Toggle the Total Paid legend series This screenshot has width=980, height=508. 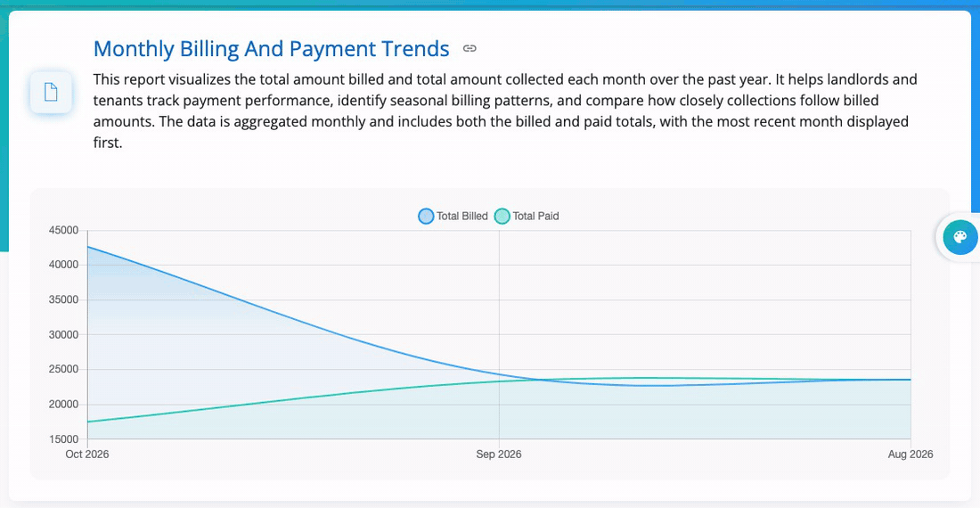pos(527,217)
